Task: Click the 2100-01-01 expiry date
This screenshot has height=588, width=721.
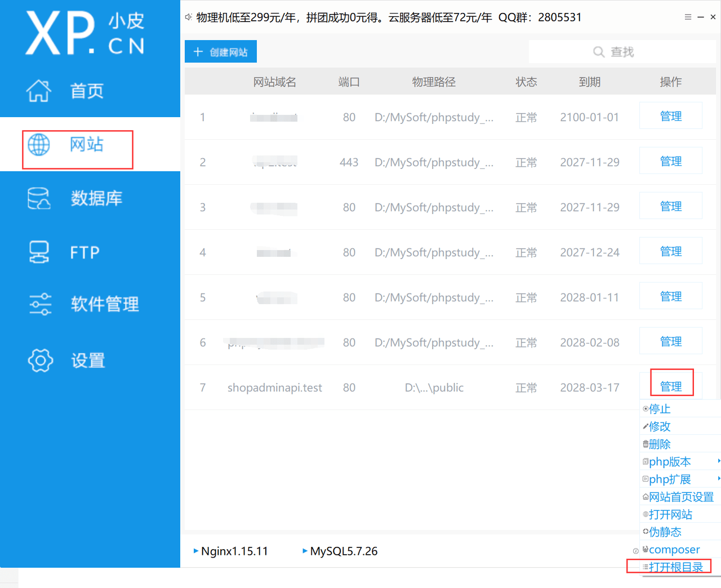Action: point(590,117)
